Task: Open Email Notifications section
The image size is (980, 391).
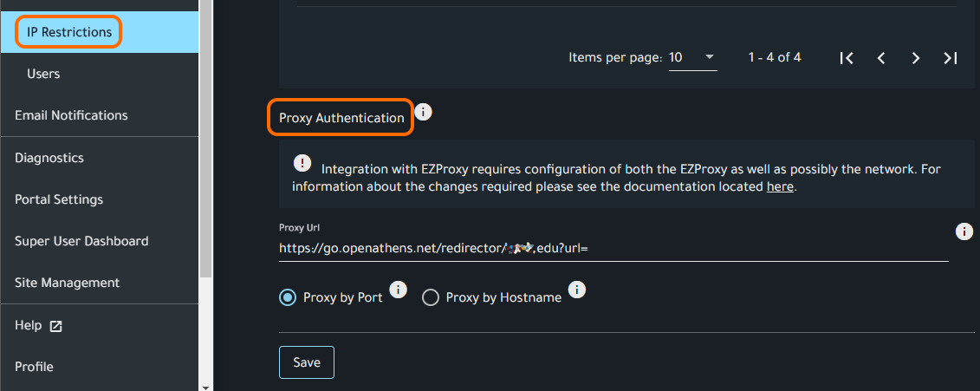Action: [71, 115]
